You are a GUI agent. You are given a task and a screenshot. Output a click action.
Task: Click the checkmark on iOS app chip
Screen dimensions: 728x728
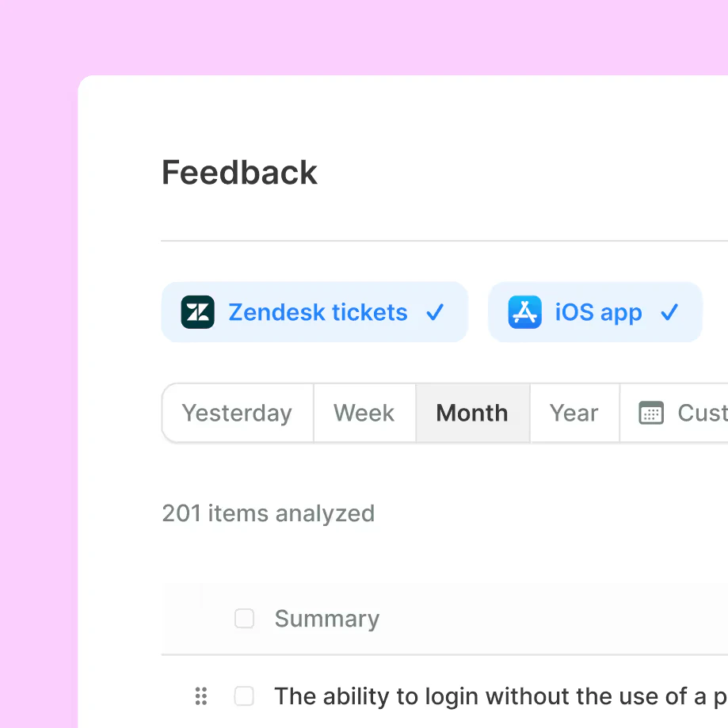[669, 313]
